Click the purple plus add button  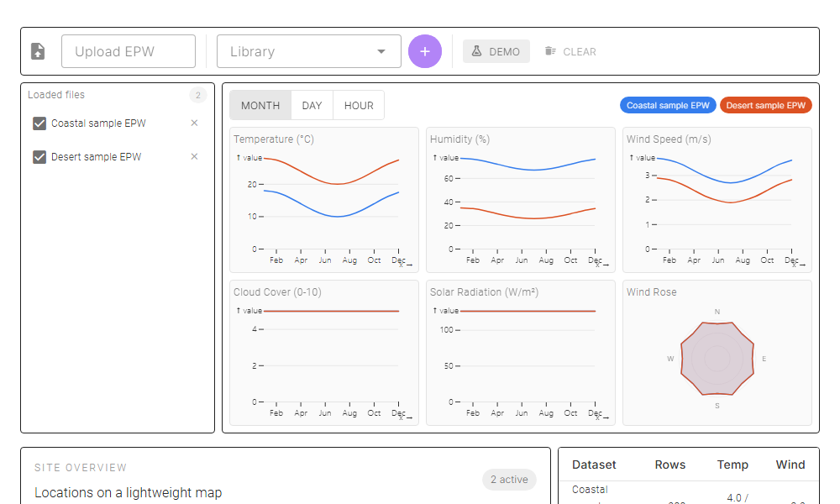pos(425,51)
